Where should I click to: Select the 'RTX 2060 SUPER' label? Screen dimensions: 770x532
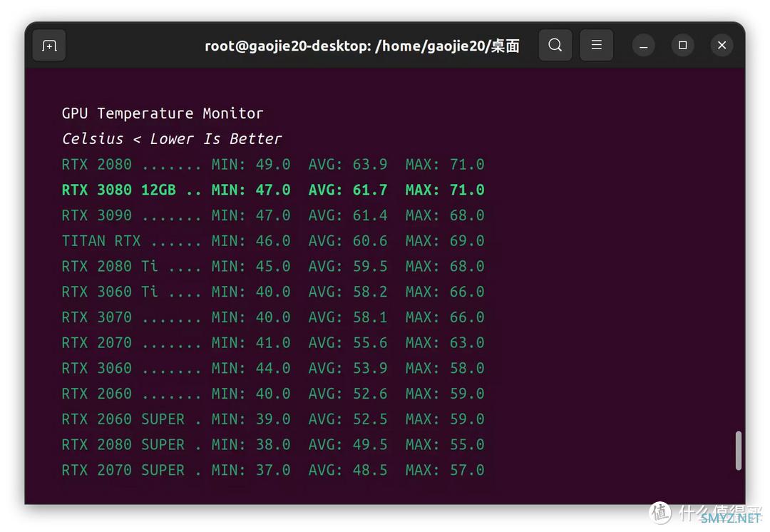[x=123, y=419]
